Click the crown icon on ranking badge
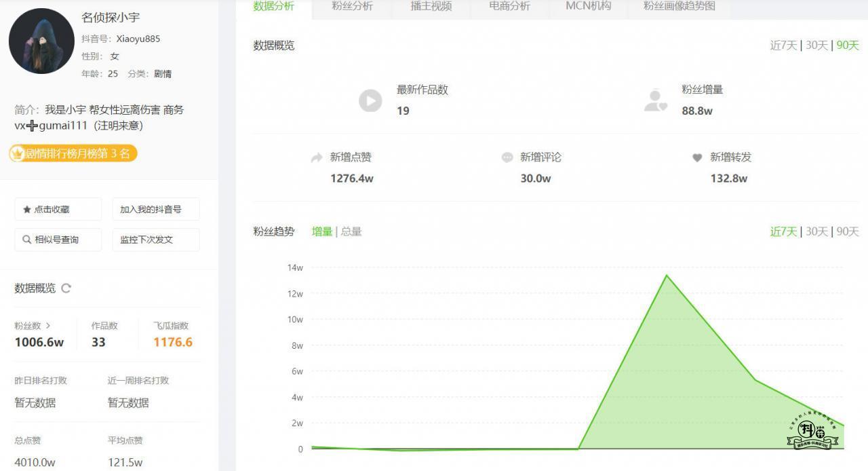 pyautogui.click(x=17, y=154)
